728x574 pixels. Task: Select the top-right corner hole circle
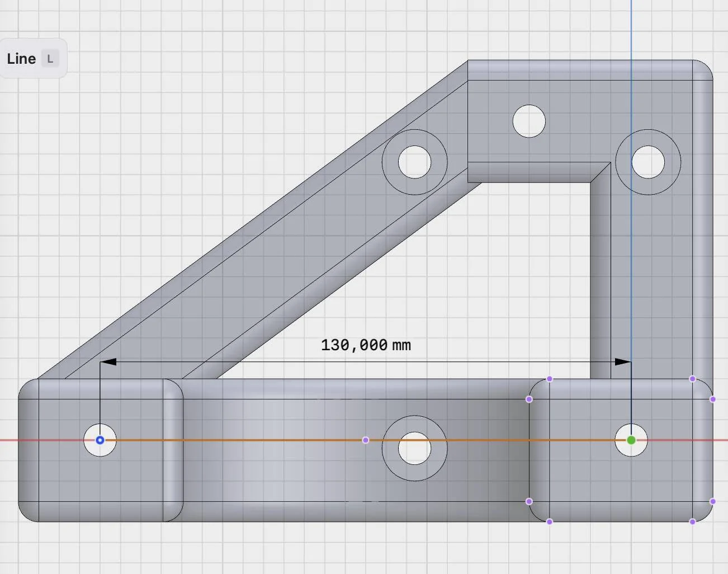649,162
